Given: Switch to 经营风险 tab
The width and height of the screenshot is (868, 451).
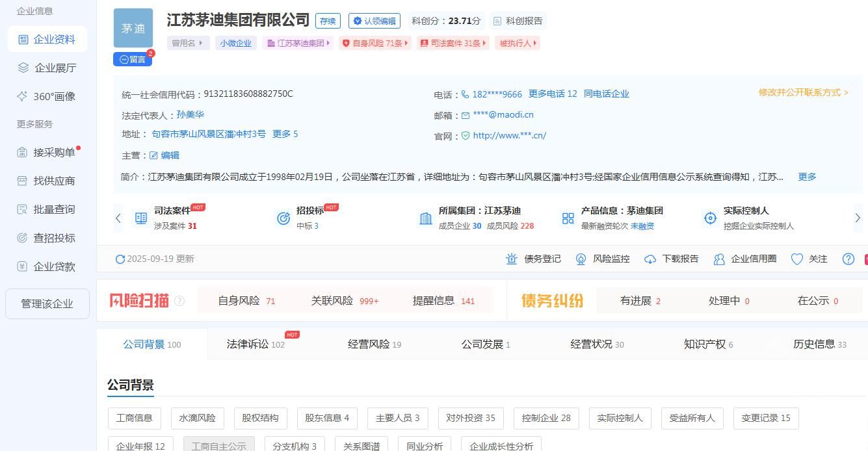Looking at the screenshot, I should click(x=375, y=344).
